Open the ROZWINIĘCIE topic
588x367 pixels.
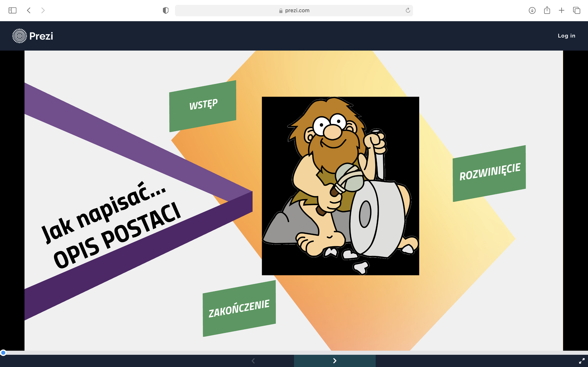pos(489,173)
